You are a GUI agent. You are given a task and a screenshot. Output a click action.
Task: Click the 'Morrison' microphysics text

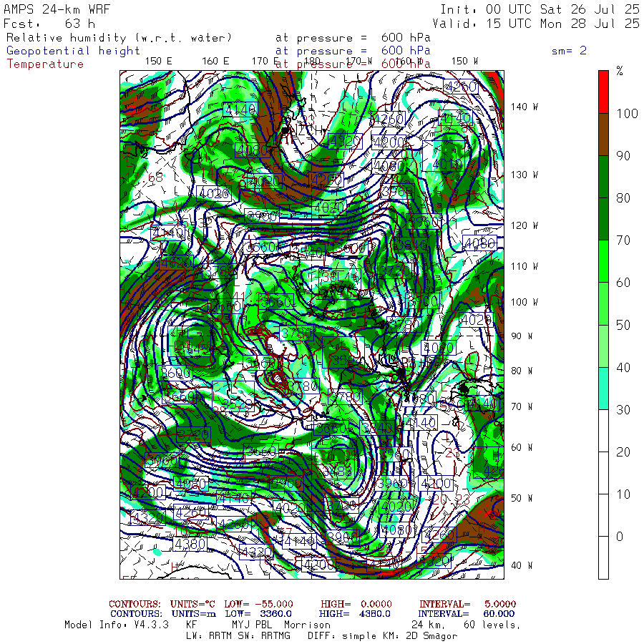click(307, 625)
